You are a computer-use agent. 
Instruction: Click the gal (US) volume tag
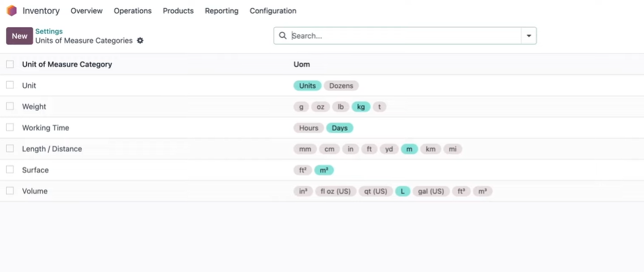point(431,191)
